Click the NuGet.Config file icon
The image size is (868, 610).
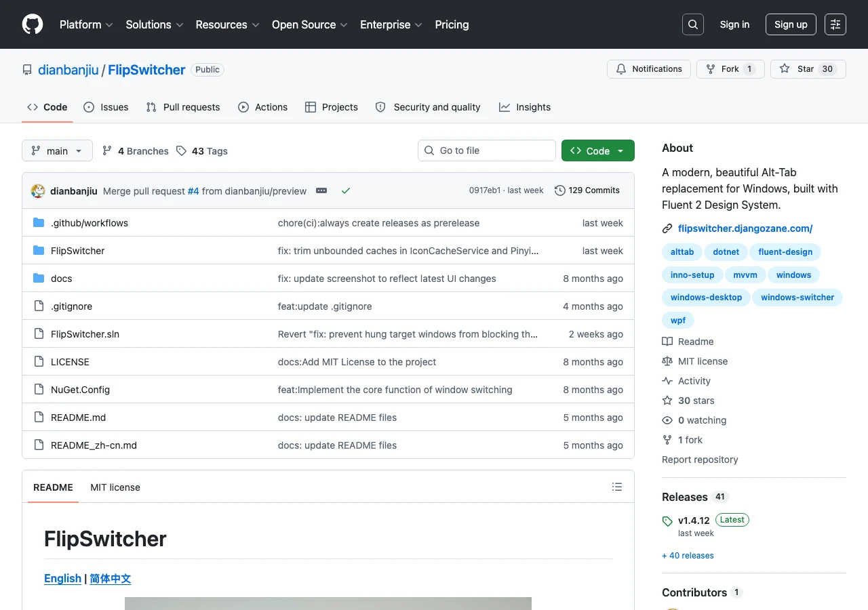(x=39, y=390)
